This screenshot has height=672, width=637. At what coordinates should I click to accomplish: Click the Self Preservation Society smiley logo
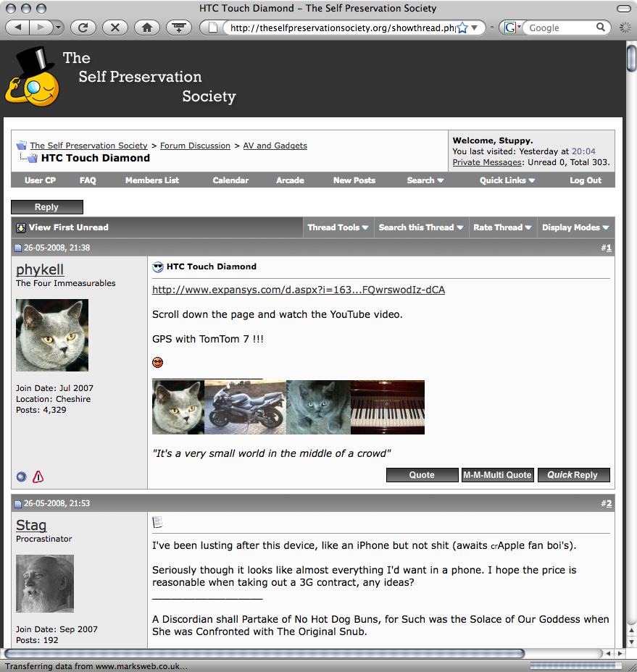[x=33, y=77]
